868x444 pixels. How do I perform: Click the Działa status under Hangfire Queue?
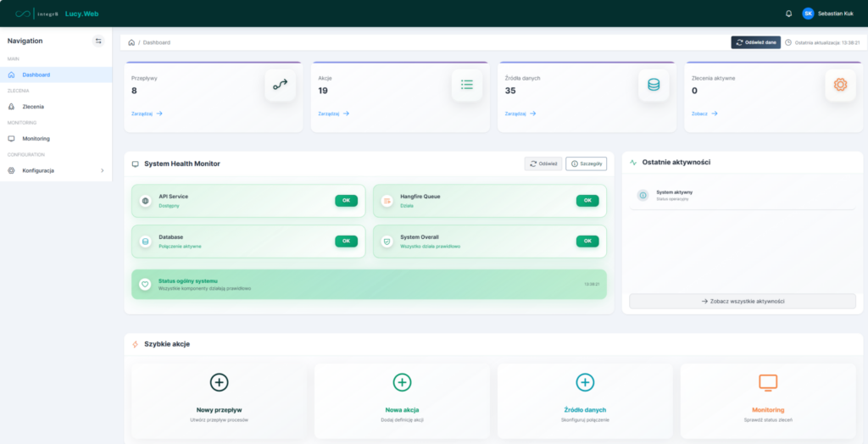[407, 205]
